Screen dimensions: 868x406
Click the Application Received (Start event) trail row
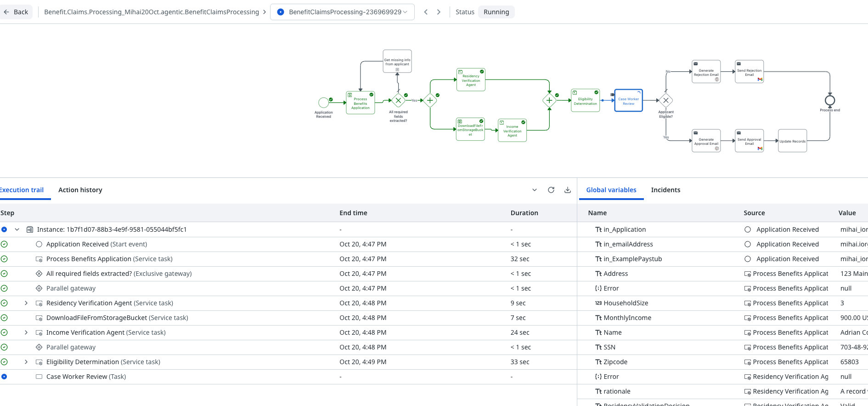coord(288,244)
